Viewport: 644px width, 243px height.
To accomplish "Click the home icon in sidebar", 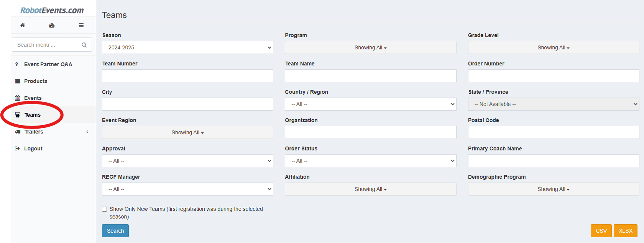I will (x=23, y=25).
